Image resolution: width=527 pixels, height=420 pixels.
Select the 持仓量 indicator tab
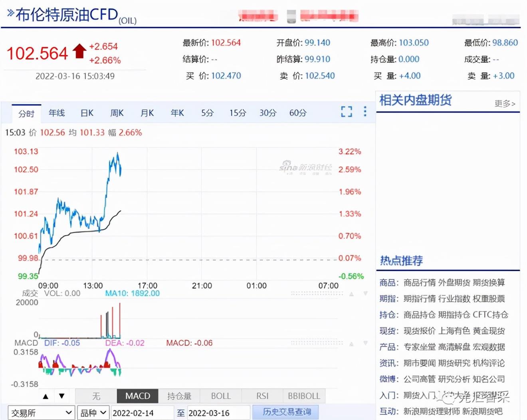[x=179, y=396]
